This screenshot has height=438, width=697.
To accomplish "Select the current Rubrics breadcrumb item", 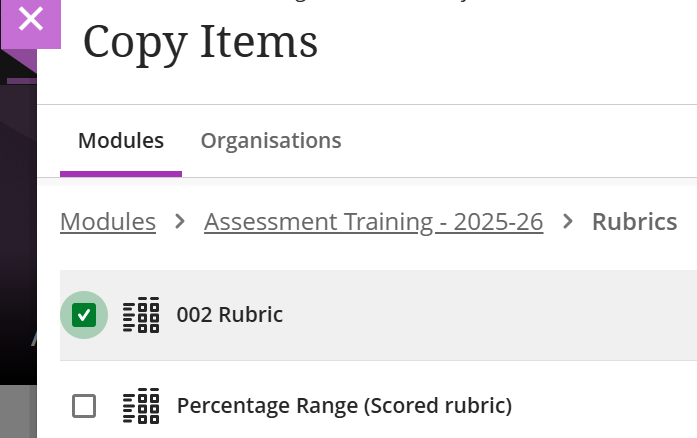I will click(x=634, y=221).
